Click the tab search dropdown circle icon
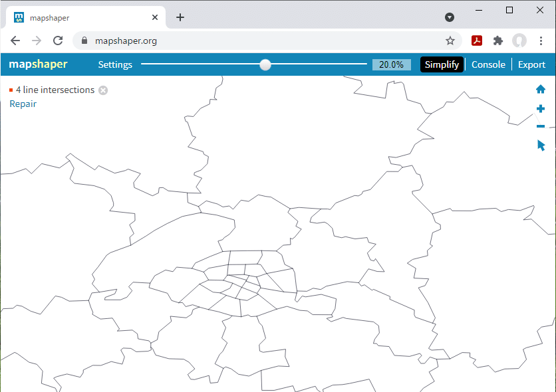Image resolution: width=556 pixels, height=392 pixels. click(450, 17)
